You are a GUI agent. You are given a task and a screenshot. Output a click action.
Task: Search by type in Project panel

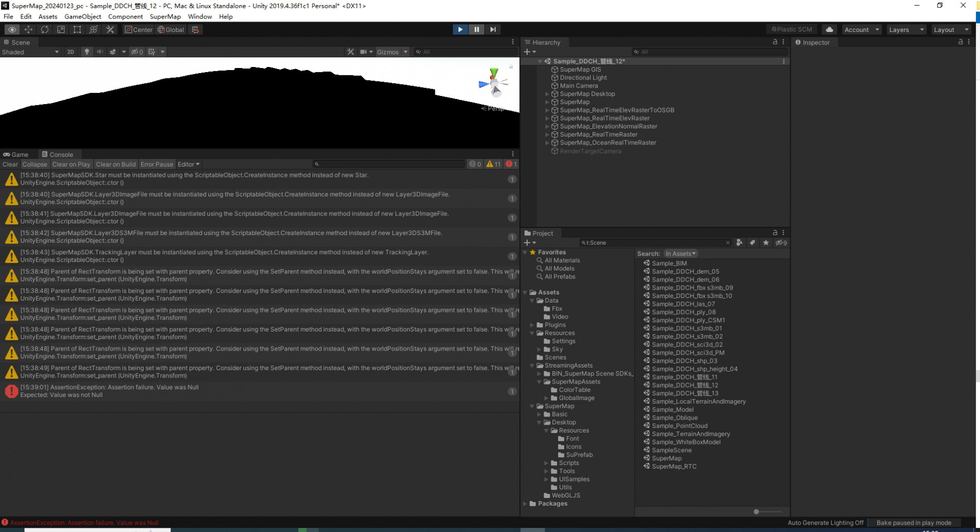[x=739, y=243]
